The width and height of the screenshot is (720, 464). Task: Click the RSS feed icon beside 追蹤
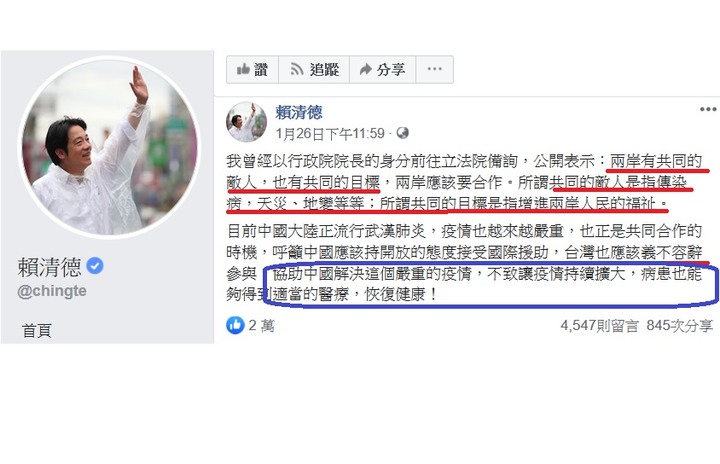pyautogui.click(x=297, y=69)
